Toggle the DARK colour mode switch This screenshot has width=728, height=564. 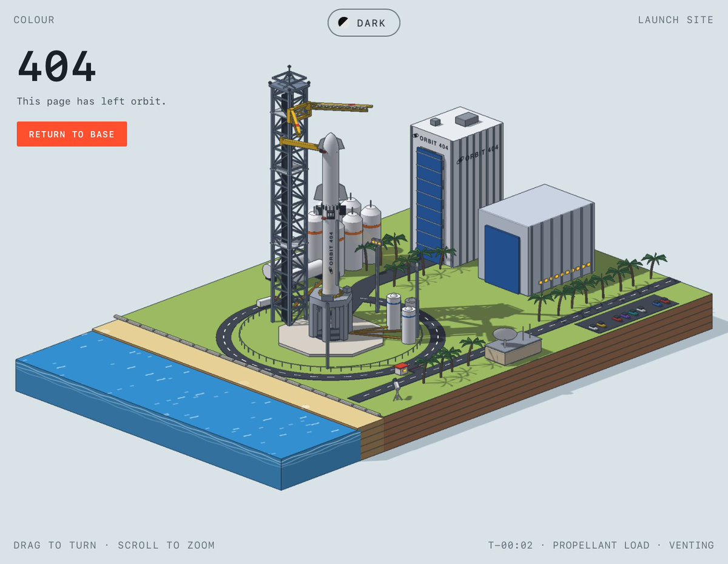coord(363,23)
